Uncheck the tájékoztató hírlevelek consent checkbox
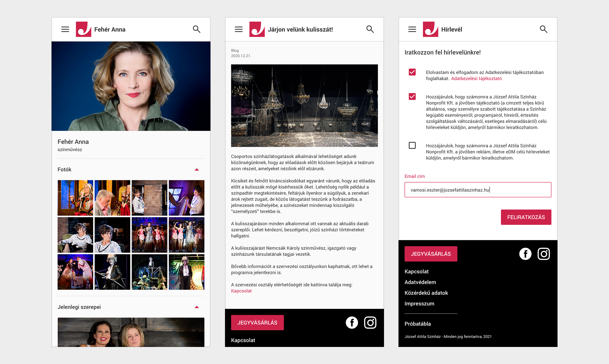 coord(412,96)
